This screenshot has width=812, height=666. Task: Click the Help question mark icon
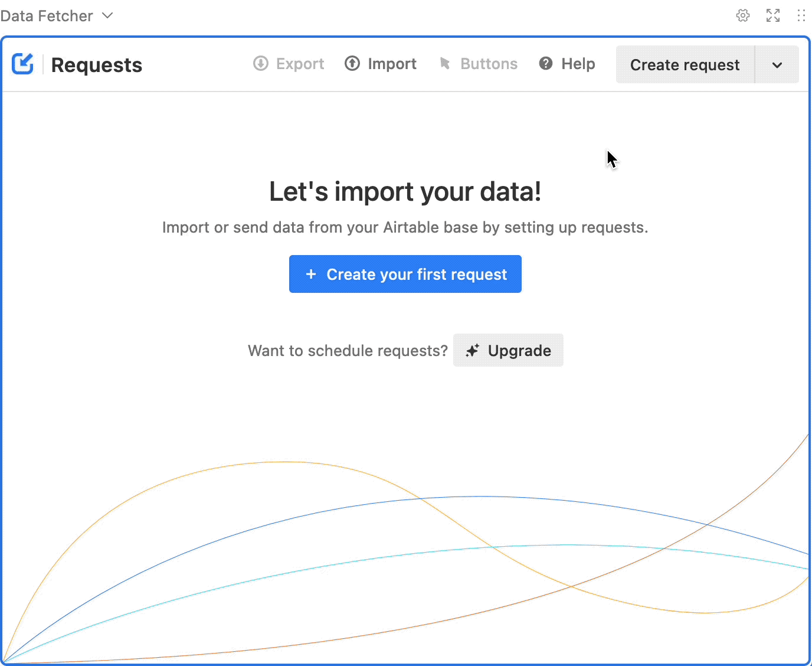coord(546,64)
